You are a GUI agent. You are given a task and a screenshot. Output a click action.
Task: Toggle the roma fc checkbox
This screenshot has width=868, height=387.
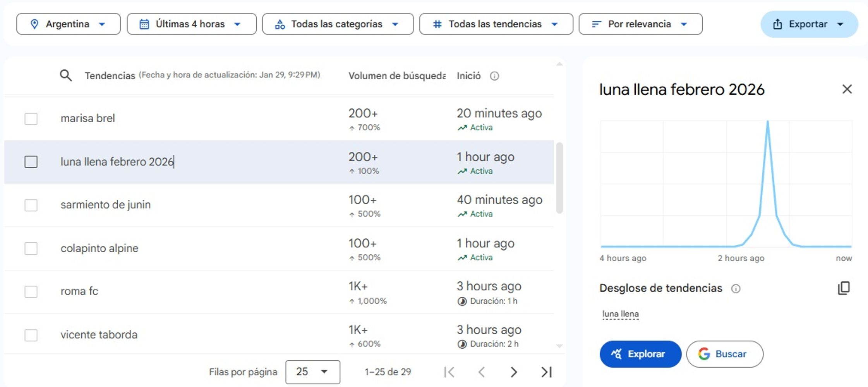(31, 291)
